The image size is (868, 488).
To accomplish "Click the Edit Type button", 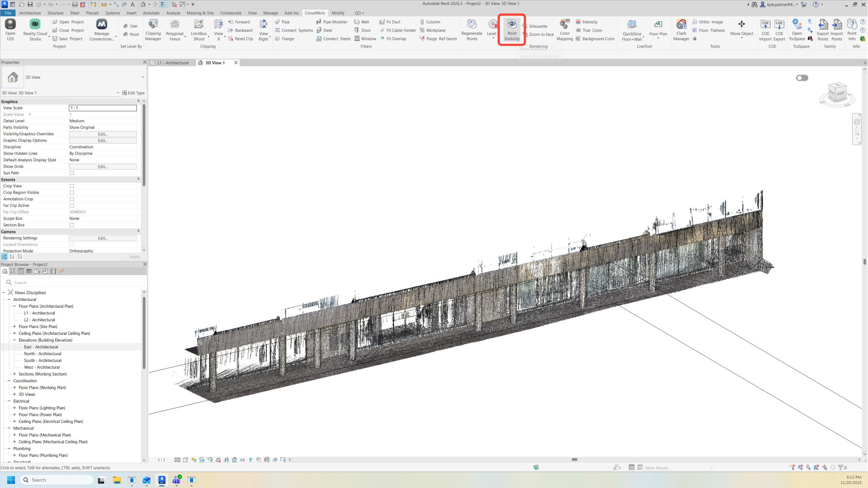I will point(133,93).
